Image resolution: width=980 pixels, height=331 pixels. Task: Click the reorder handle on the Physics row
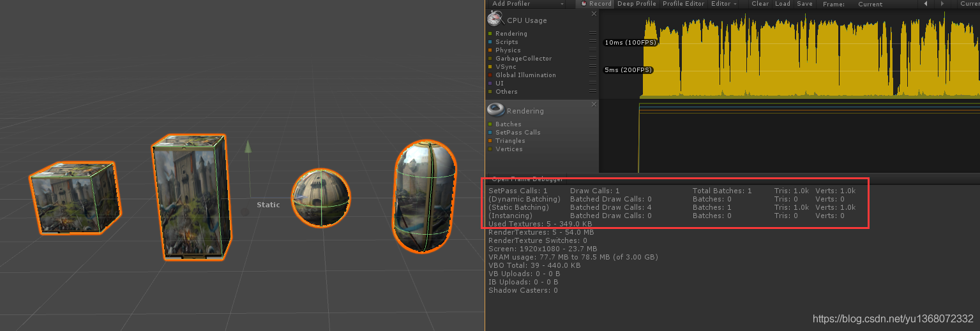pos(592,50)
